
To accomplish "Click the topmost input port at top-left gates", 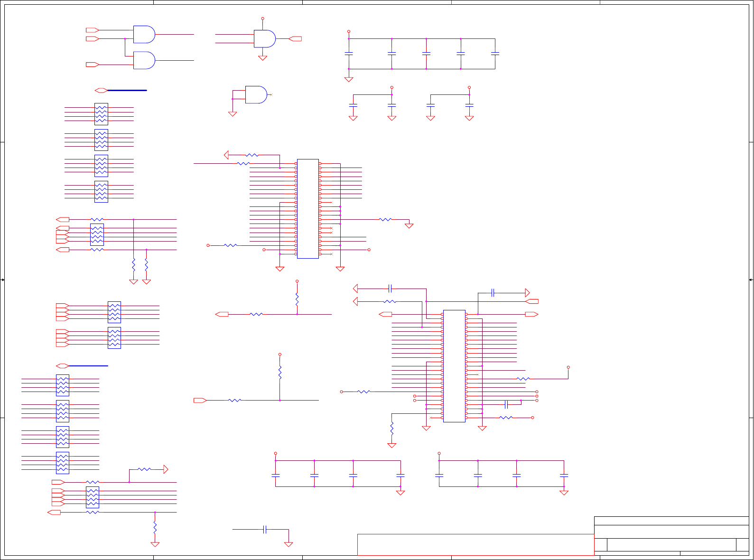I will [x=93, y=30].
